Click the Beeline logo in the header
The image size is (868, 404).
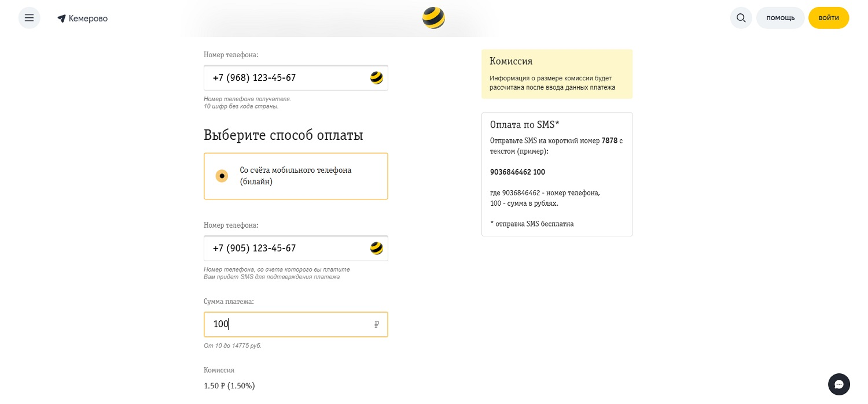coord(433,18)
